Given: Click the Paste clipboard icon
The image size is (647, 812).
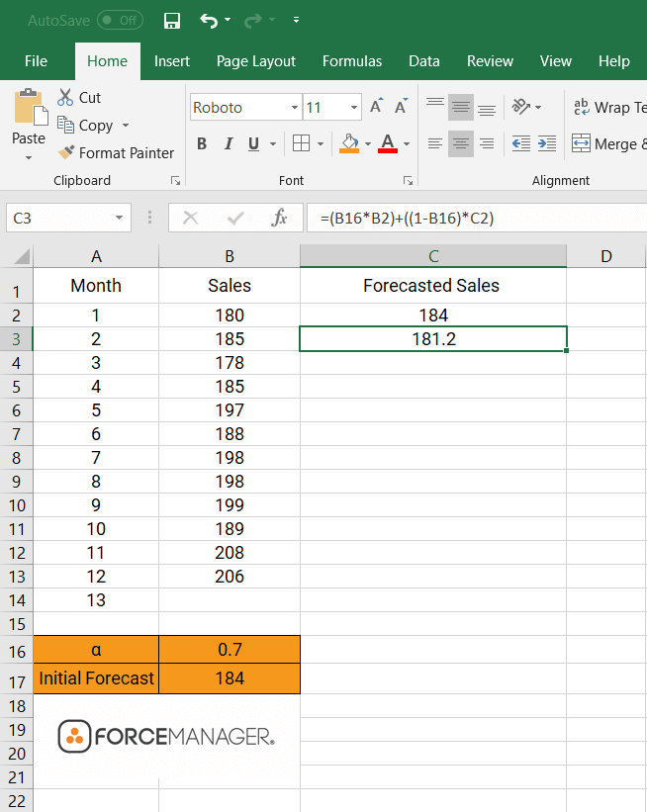Looking at the screenshot, I should tap(30, 107).
